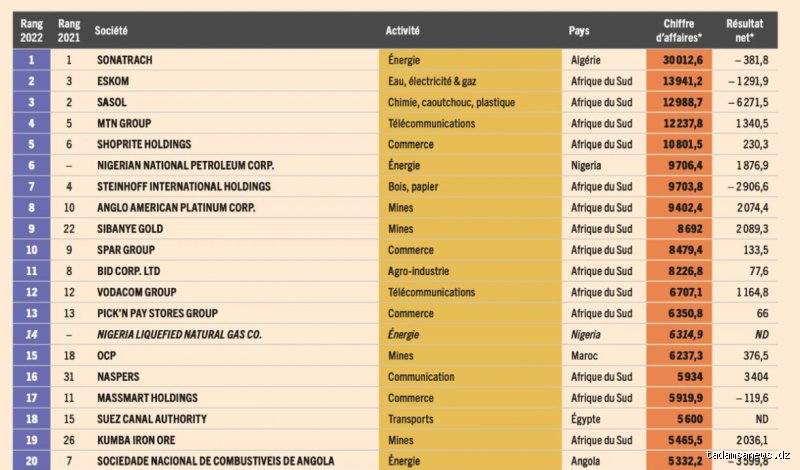The height and width of the screenshot is (470, 800).
Task: Click the Société column header
Action: point(111,31)
